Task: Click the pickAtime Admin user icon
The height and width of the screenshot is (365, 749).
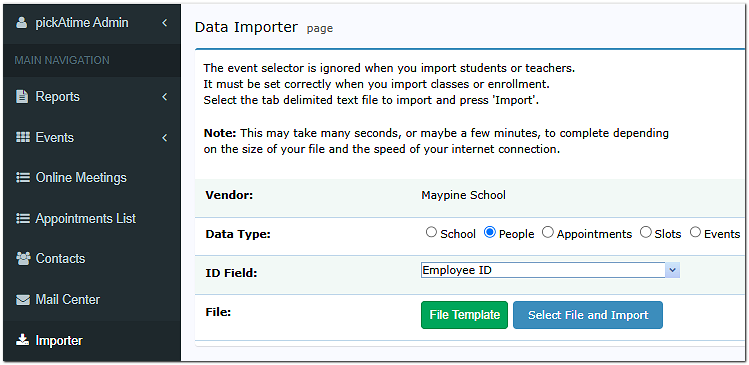Action: [21, 23]
